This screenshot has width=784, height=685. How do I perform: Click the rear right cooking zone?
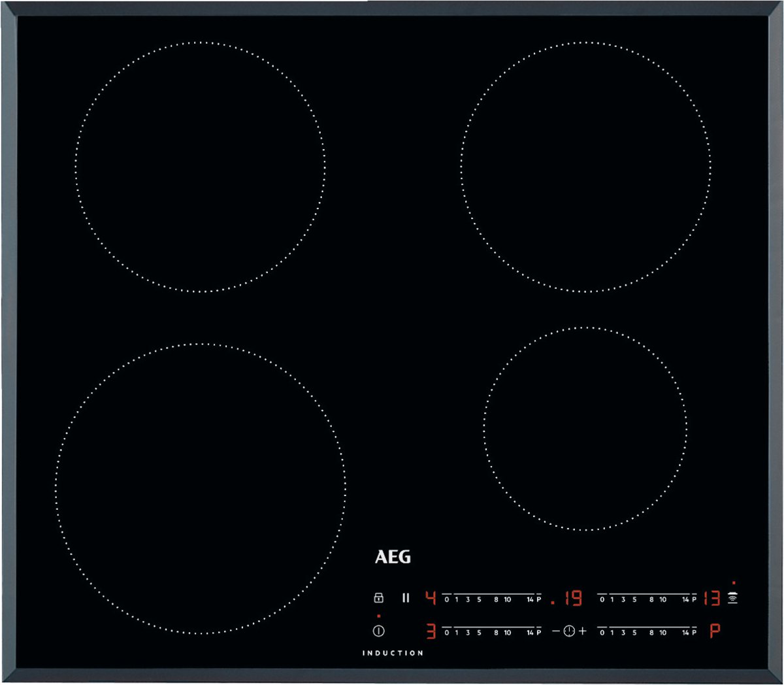(585, 167)
